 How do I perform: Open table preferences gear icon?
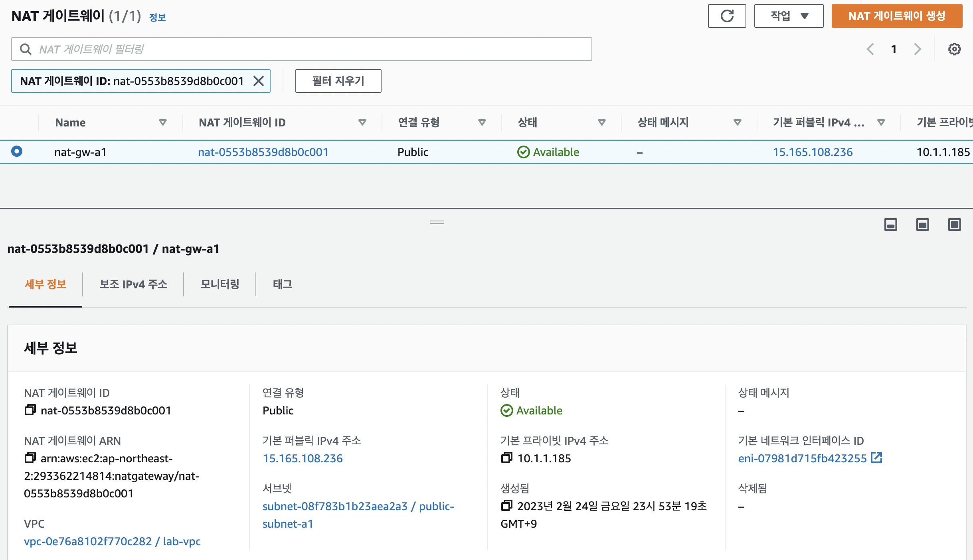coord(954,49)
